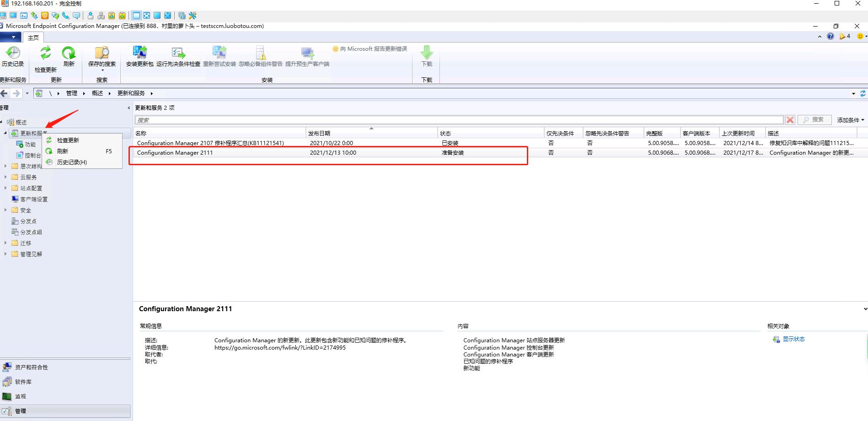Click 提升预生产客户端 ribbon button
Viewport: 868px width, 421px height.
(307, 57)
